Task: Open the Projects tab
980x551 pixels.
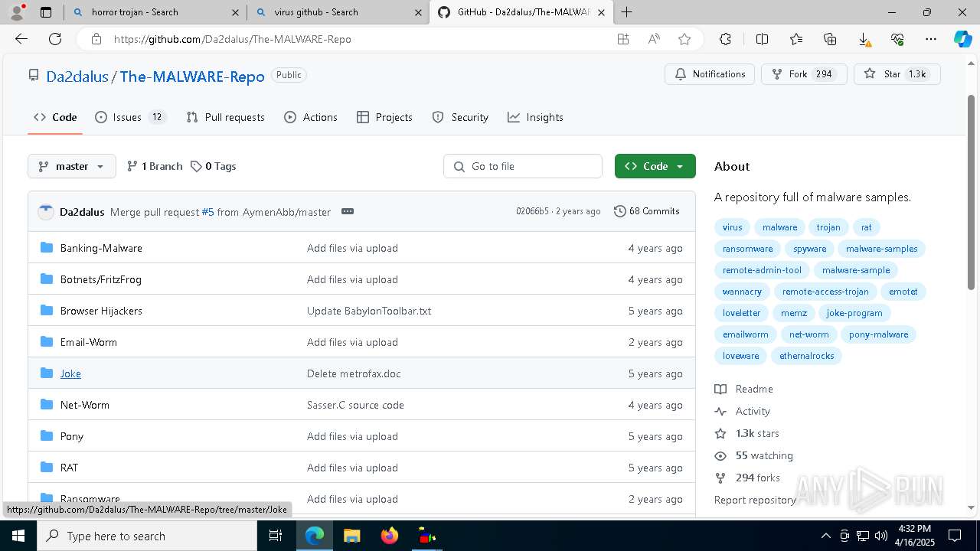Action: point(384,117)
